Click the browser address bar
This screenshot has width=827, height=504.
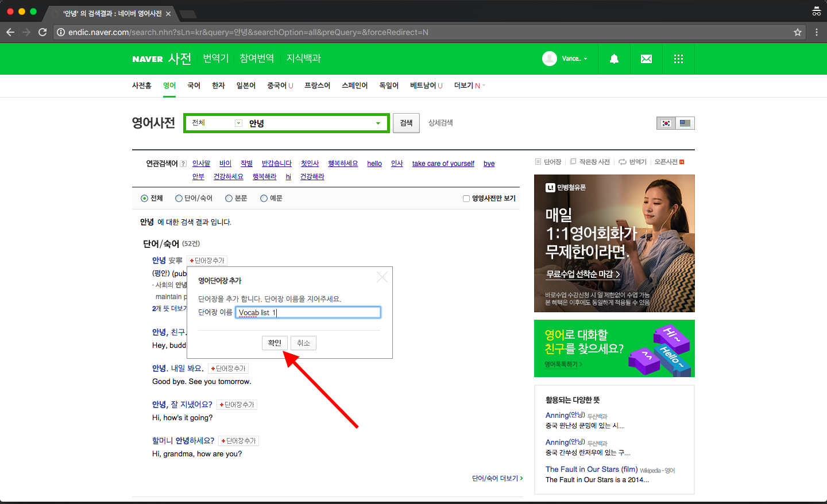click(x=425, y=32)
